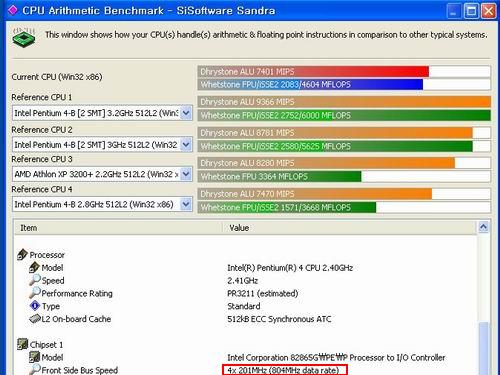Click the '2.41GHz' speed value

pos(243,280)
